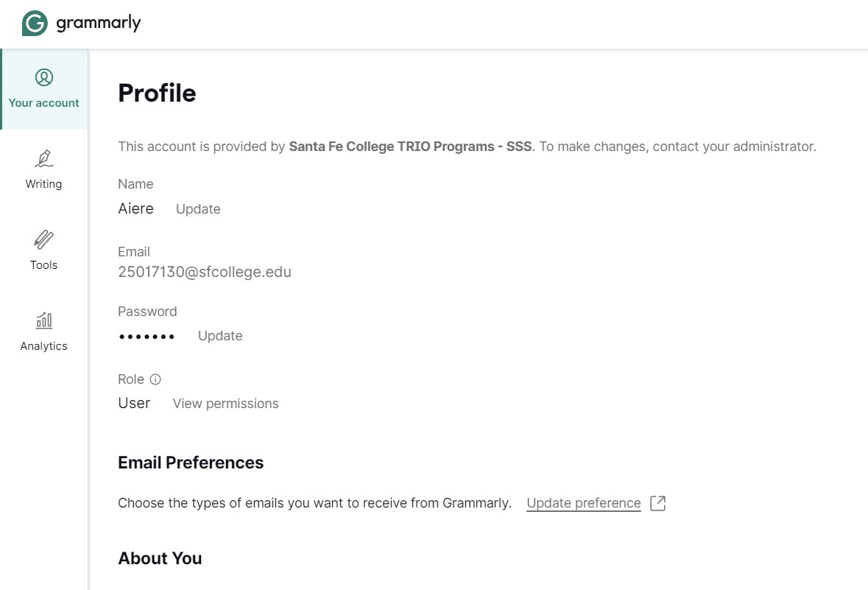The image size is (868, 590).
Task: Click the external link icon beside Update preference
Action: point(657,503)
